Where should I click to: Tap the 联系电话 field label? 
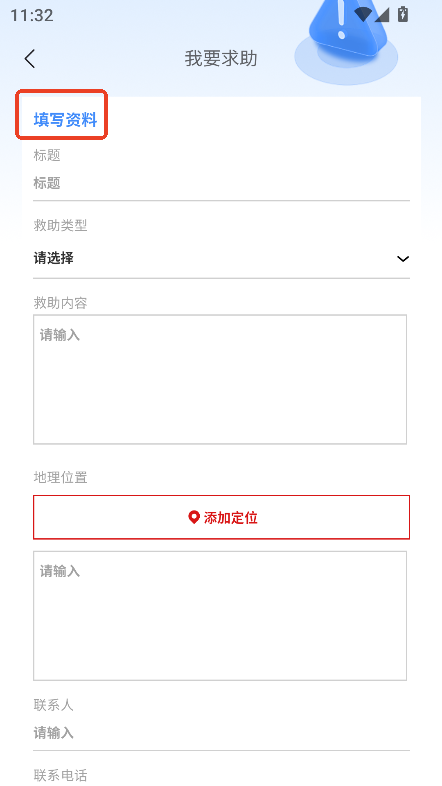(61, 775)
